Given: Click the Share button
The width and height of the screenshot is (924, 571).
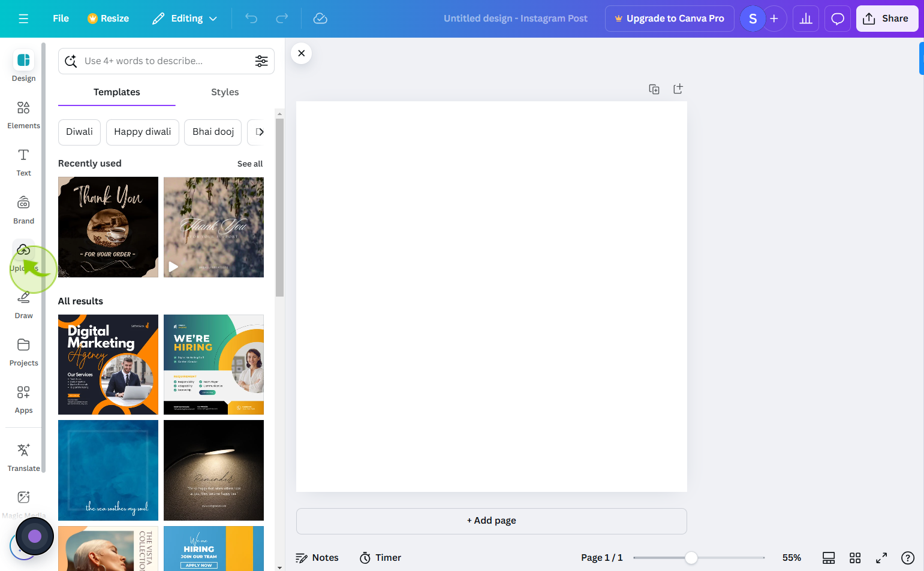Looking at the screenshot, I should click(887, 19).
